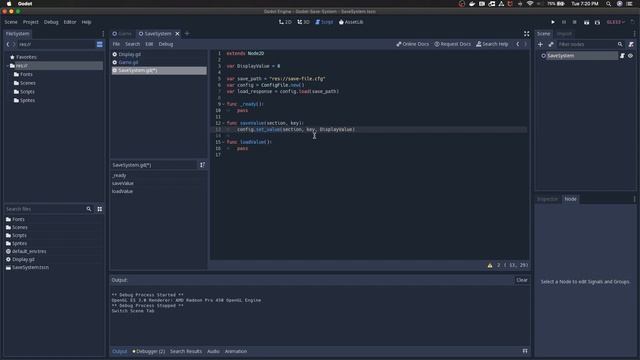The image size is (640, 360).
Task: Open the Debugger (2) bottom panel
Action: [x=149, y=351]
